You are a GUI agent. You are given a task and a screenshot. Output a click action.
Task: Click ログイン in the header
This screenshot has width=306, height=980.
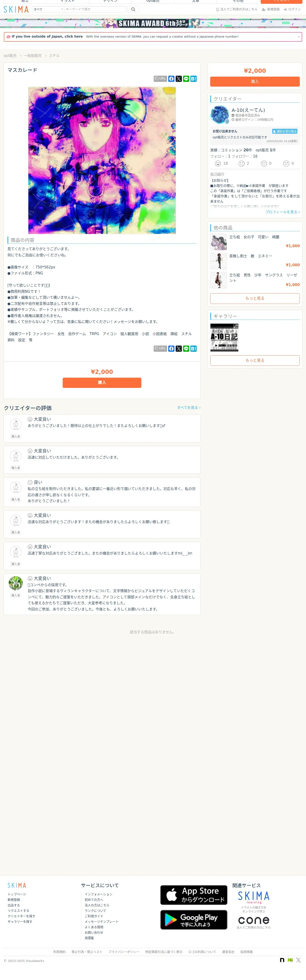(292, 10)
